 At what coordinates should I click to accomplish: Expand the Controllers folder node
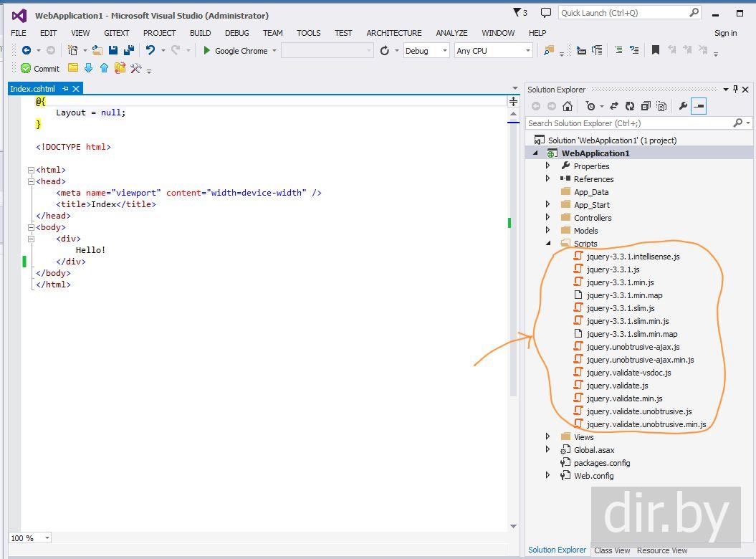click(548, 218)
